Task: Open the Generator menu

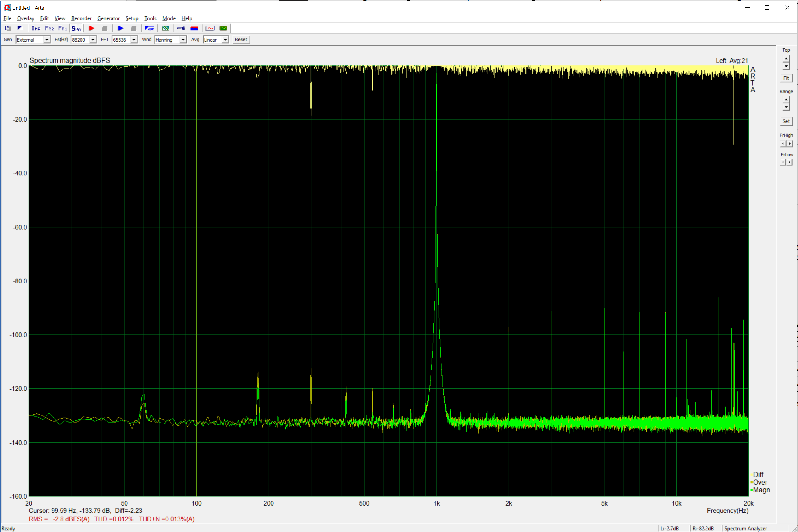Action: click(x=109, y=18)
